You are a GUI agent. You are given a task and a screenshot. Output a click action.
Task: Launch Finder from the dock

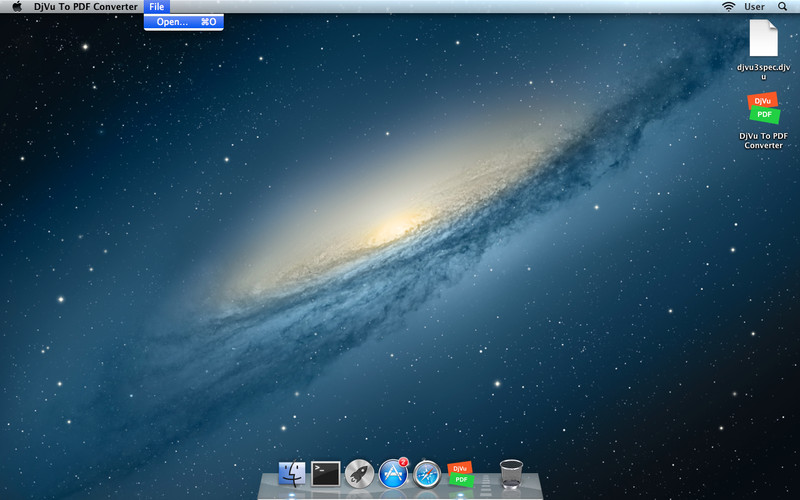coord(292,473)
